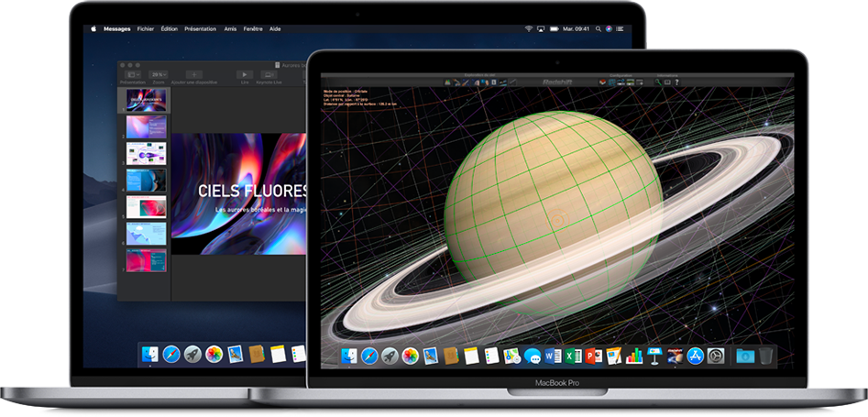The image size is (868, 417).
Task: Click the first Redshift sky exploration toolbar icon
Action: (x=448, y=82)
